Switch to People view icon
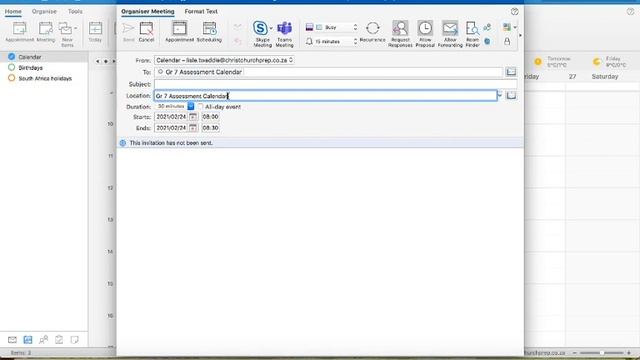The image size is (640, 360). click(x=43, y=340)
